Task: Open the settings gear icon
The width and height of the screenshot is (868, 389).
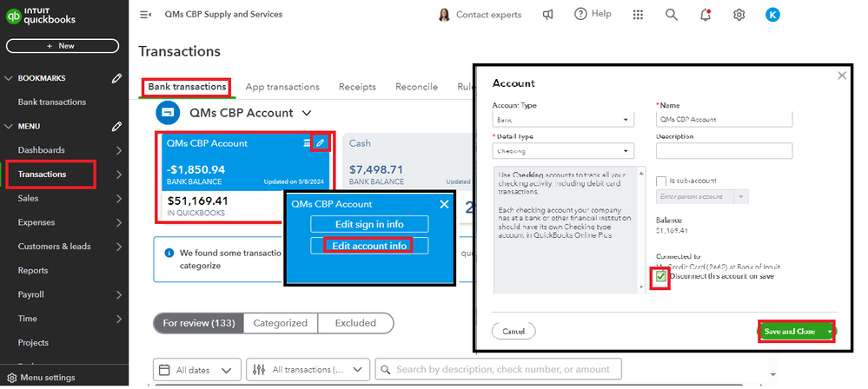Action: click(739, 15)
